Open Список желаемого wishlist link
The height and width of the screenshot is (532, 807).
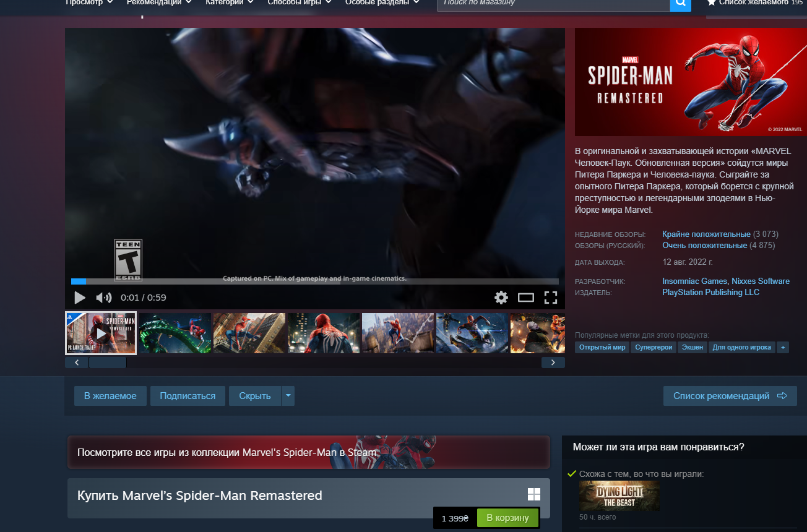tap(753, 2)
